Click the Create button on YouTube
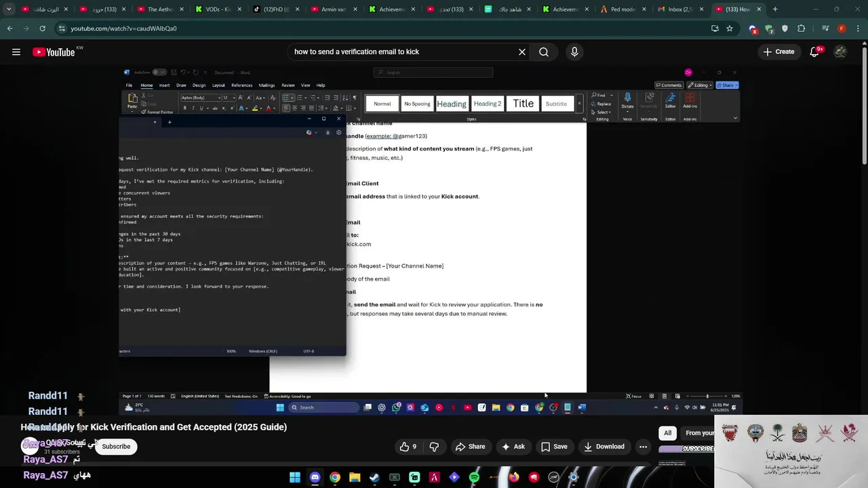The height and width of the screenshot is (488, 868). 778,52
